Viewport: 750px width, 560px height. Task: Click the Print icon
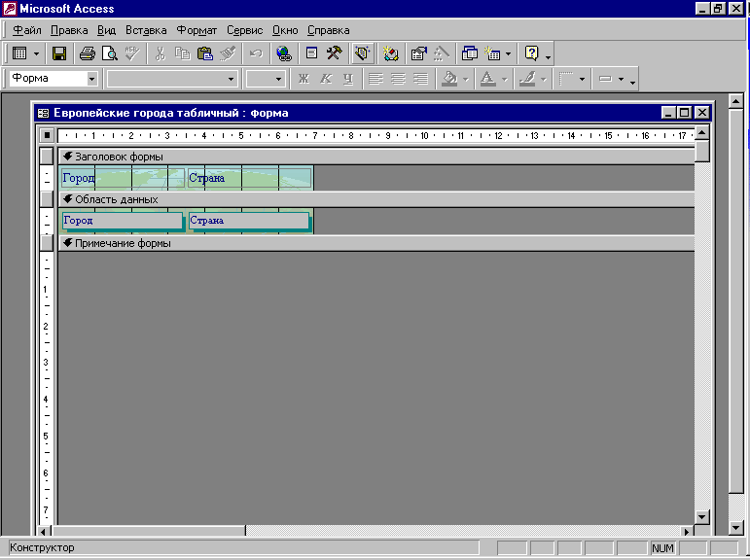tap(87, 53)
